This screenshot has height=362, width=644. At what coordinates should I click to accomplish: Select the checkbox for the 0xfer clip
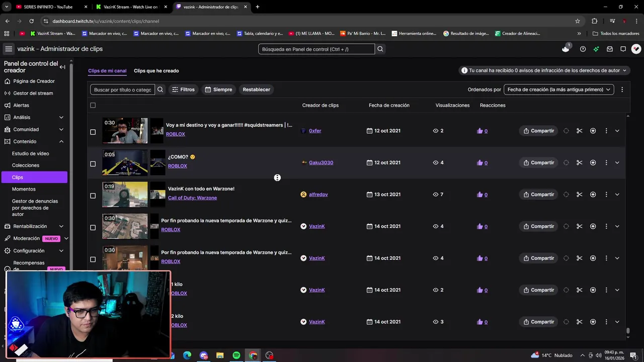pos(93,132)
